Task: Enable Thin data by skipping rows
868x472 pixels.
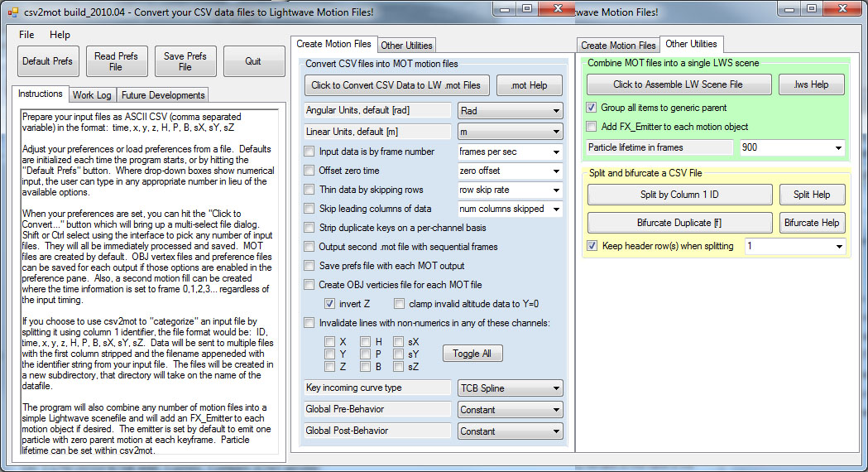Action: tap(309, 190)
